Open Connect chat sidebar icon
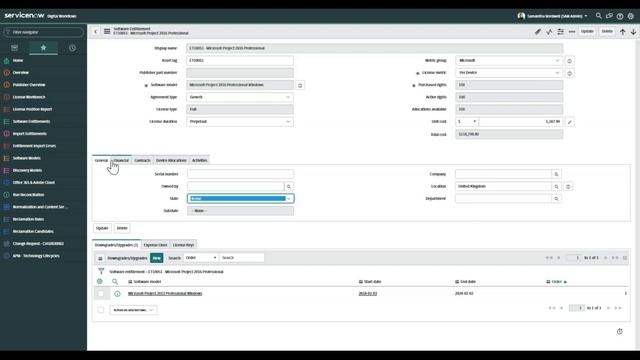Image resolution: width=640 pixels, height=360 pixels. coord(609,16)
